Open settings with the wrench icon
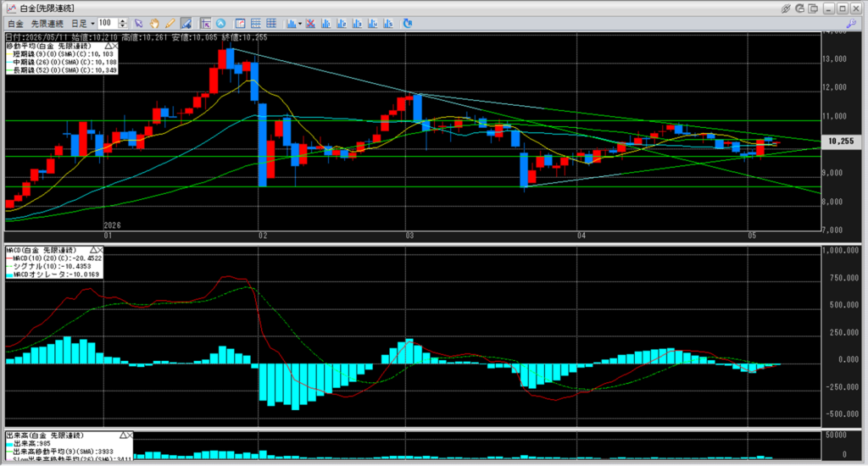Screen dimensions: 868x466 tap(851, 23)
